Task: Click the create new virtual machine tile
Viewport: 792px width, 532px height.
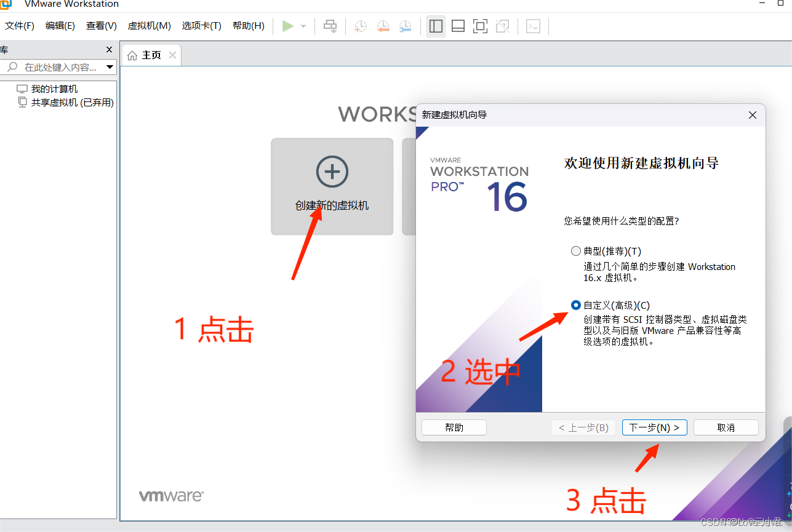Action: [x=332, y=186]
